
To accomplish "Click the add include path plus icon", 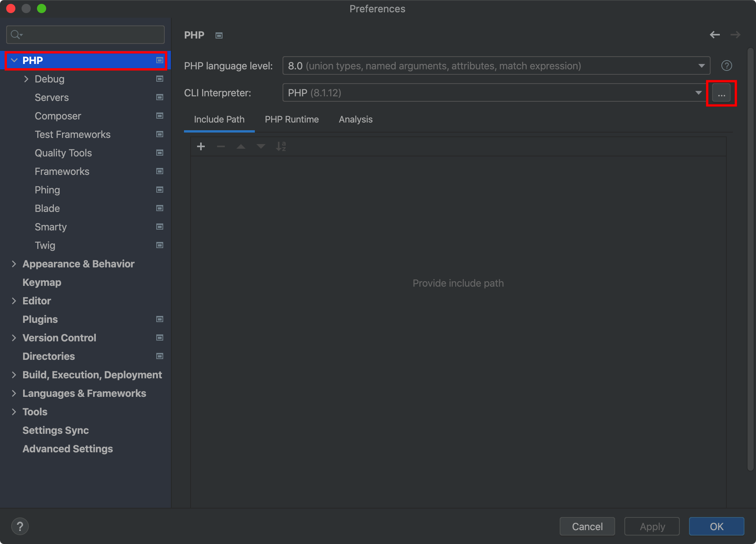I will (201, 146).
